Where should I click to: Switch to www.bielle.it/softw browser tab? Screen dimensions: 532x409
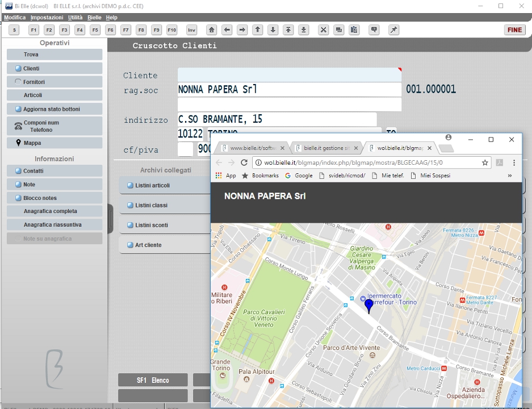253,148
